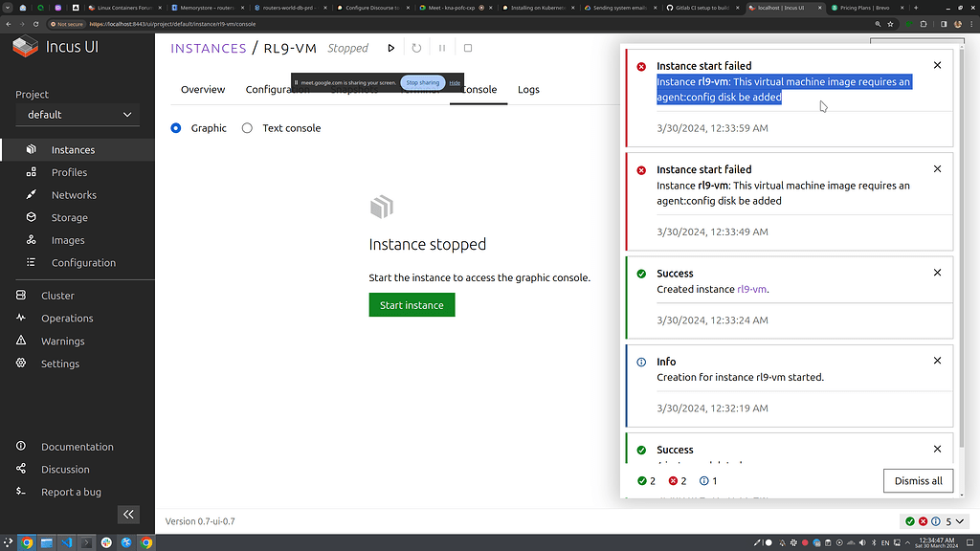Select the Text console option
The height and width of the screenshot is (551, 980).
246,127
